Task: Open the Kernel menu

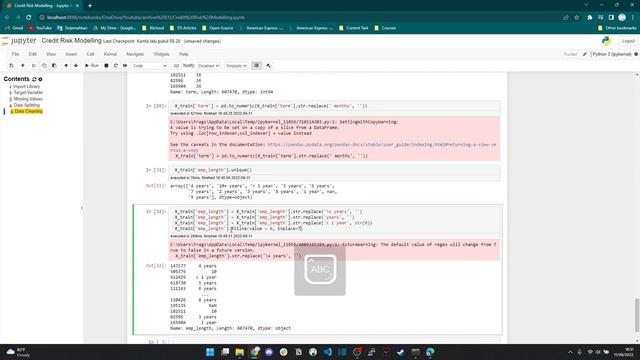Action: pos(110,54)
